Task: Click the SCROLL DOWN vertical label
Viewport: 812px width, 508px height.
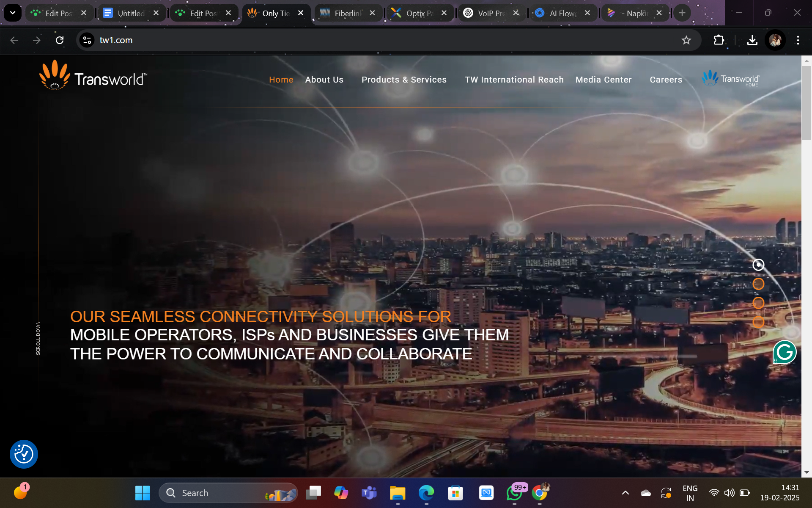Action: point(38,338)
